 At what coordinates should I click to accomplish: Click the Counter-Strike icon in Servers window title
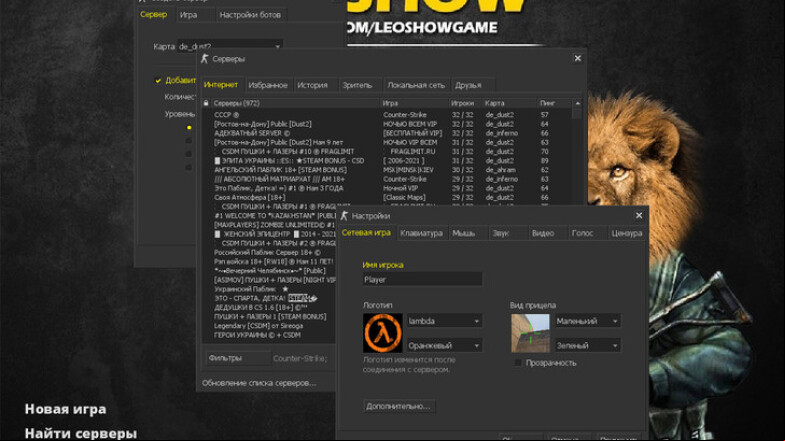pos(205,59)
